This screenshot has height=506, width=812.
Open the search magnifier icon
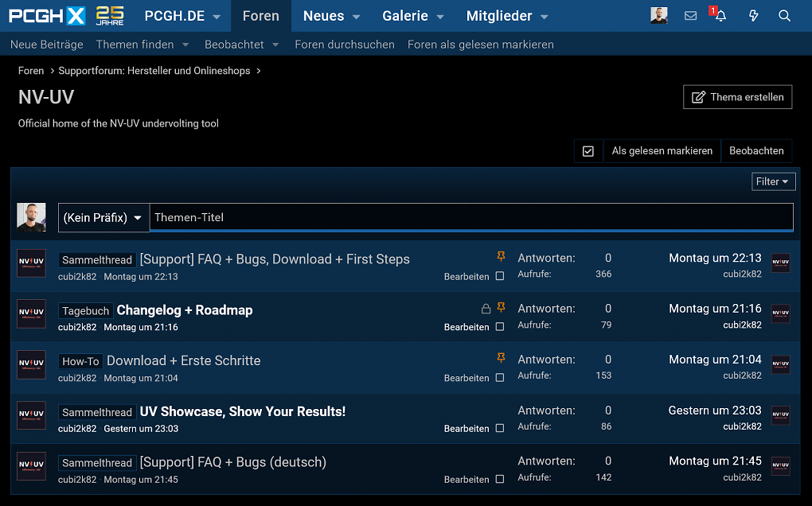pyautogui.click(x=785, y=16)
